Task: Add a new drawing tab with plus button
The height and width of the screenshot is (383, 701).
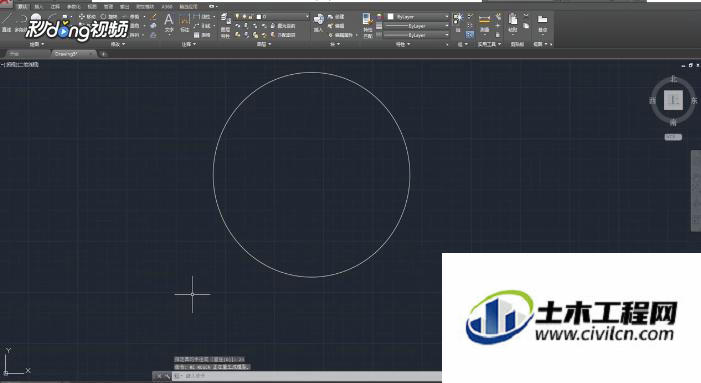Action: (x=103, y=54)
